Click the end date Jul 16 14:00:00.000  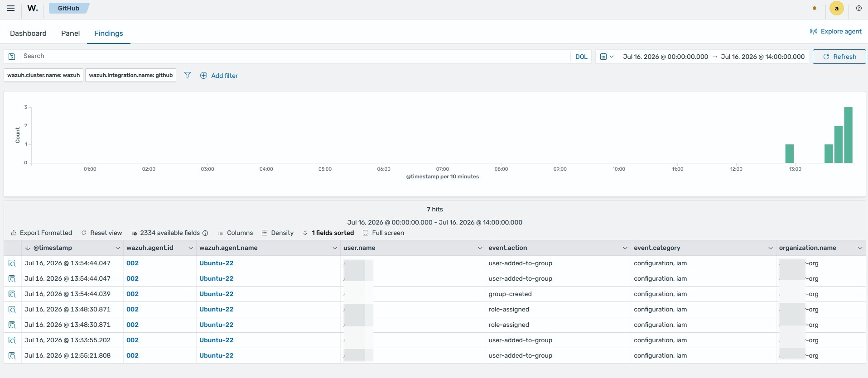tap(763, 57)
